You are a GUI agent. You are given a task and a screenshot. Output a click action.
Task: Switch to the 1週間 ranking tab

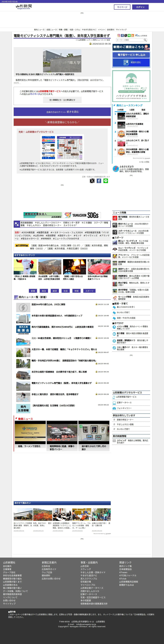coord(132,110)
